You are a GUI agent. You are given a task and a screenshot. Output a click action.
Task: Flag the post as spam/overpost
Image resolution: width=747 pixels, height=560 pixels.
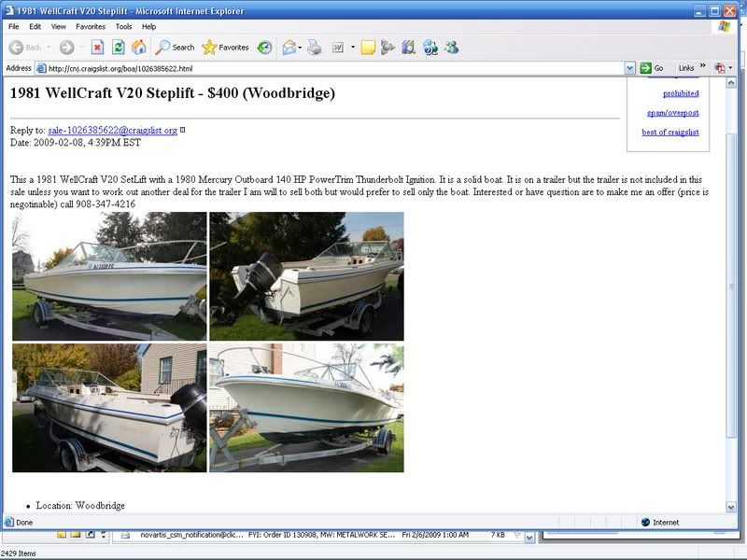point(672,113)
